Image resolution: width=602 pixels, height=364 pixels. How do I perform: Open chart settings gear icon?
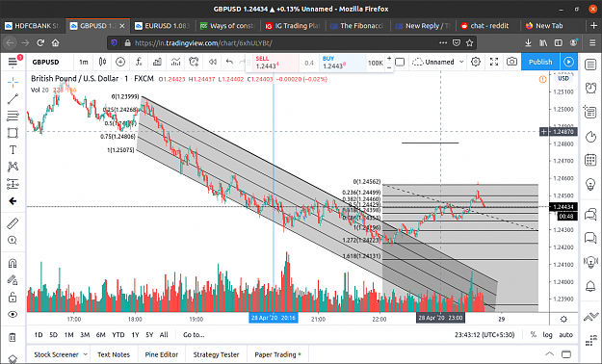(476, 62)
